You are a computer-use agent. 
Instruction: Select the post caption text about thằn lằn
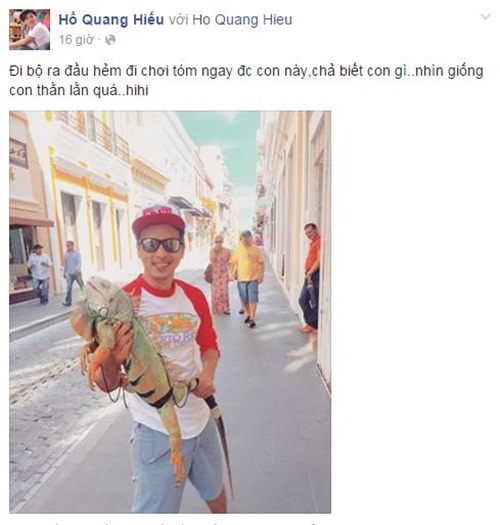[246, 81]
